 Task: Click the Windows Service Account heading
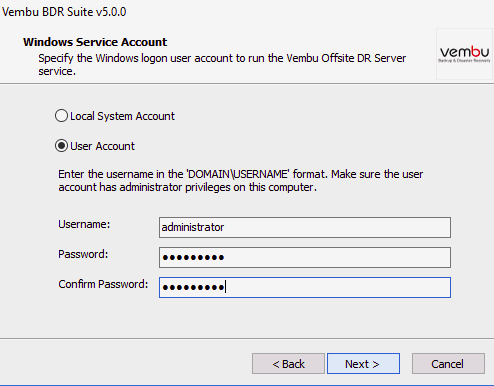point(95,42)
